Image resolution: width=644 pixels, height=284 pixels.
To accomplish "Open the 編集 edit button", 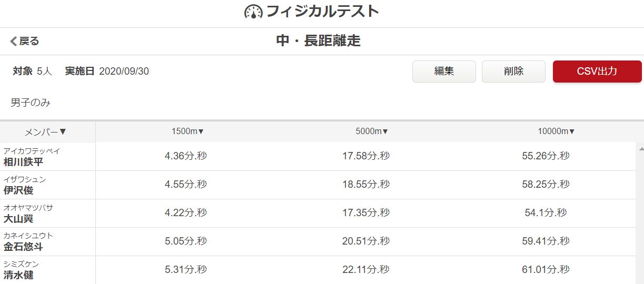I will coord(444,72).
